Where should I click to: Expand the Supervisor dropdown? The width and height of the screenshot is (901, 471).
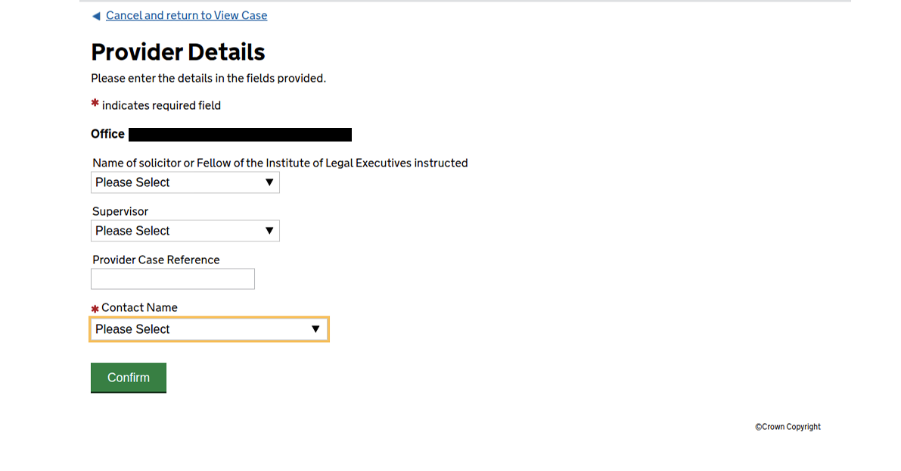coord(185,231)
